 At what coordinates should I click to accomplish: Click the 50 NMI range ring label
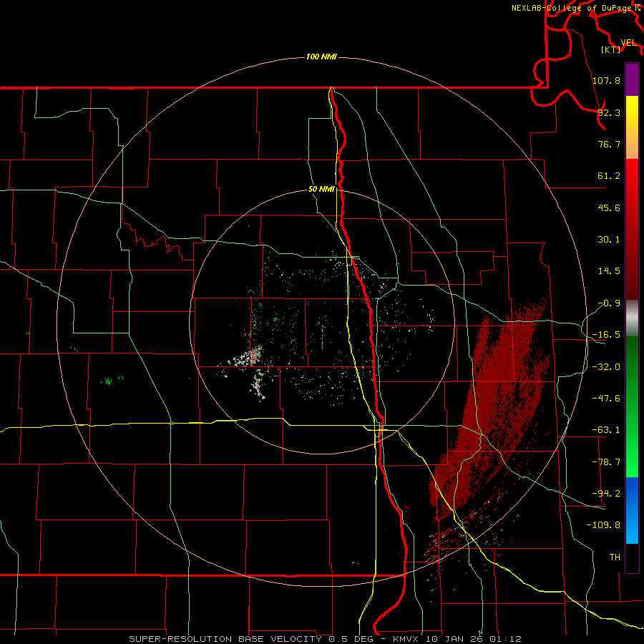tap(321, 189)
